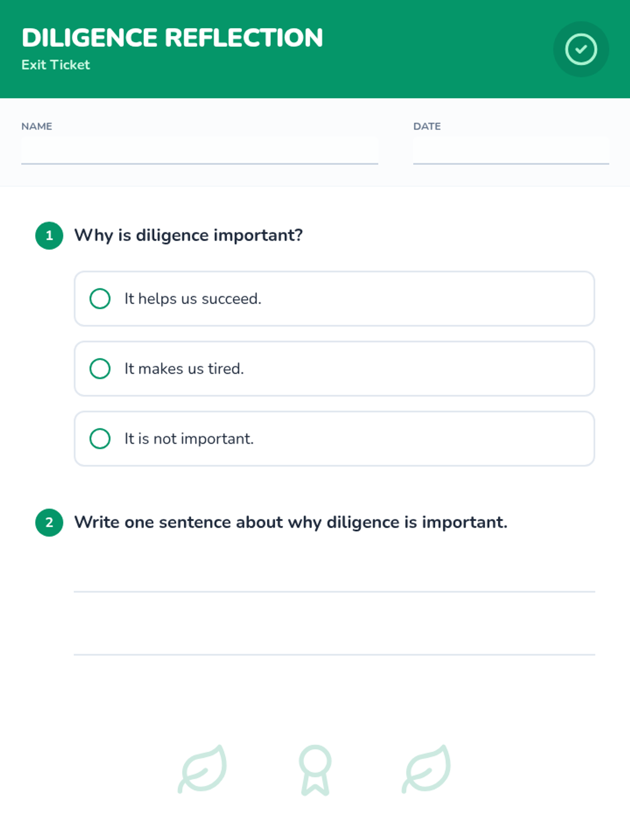The image size is (630, 840).
Task: Click the "It is not important." option text
Action: [x=189, y=438]
